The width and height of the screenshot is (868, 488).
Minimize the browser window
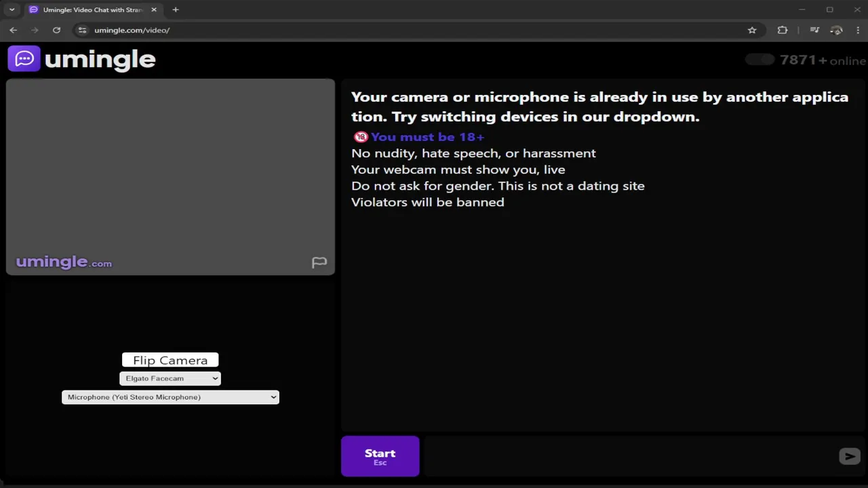click(x=802, y=9)
